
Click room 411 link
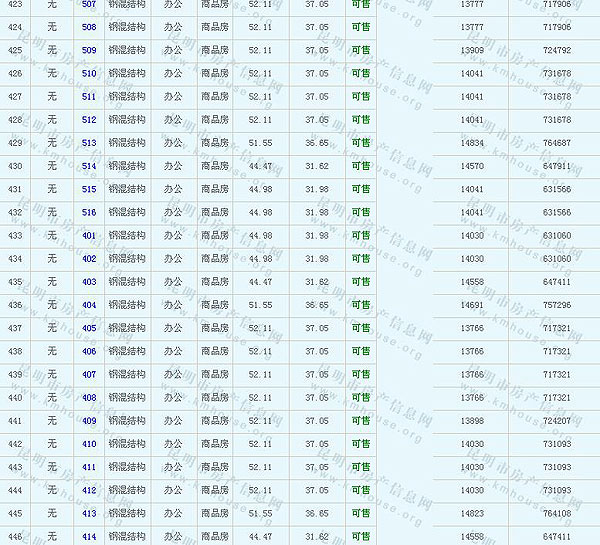point(89,467)
